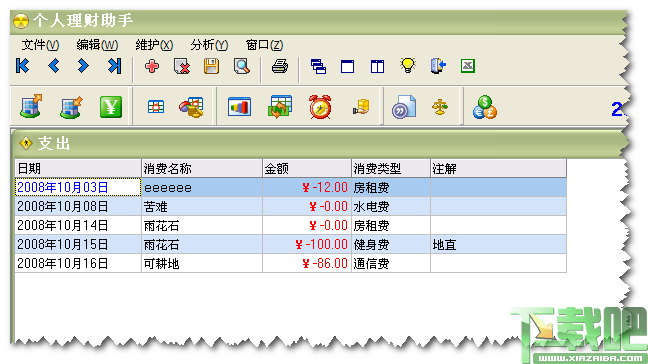648x364 pixels.
Task: Click the exit door icon
Action: (438, 66)
